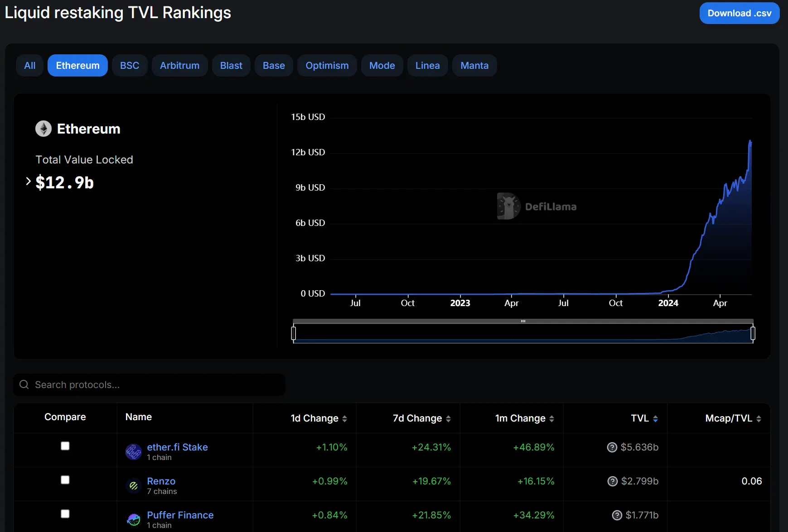Download the rankings as .csv
Screen dimensions: 788x532
click(x=739, y=13)
